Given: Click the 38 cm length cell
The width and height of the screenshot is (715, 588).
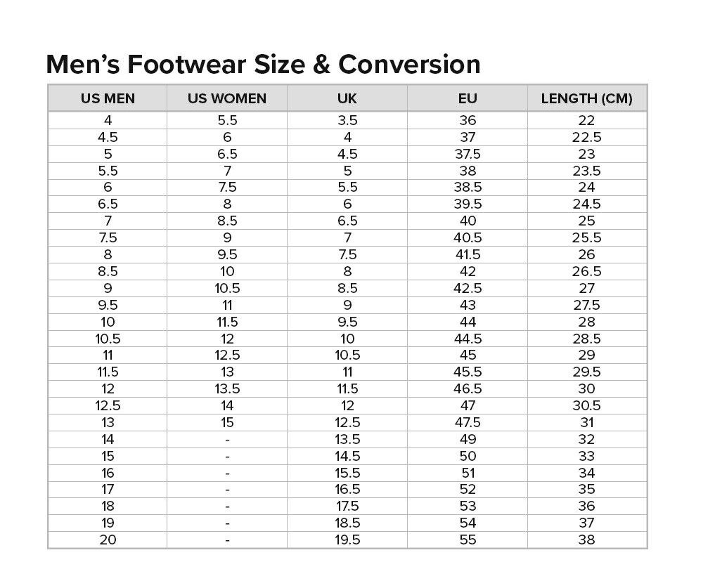Looking at the screenshot, I should (586, 540).
